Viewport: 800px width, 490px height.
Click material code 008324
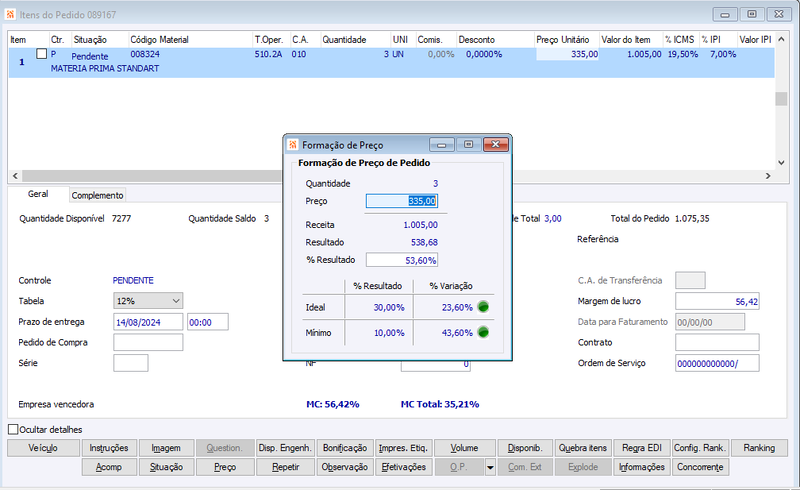click(145, 54)
